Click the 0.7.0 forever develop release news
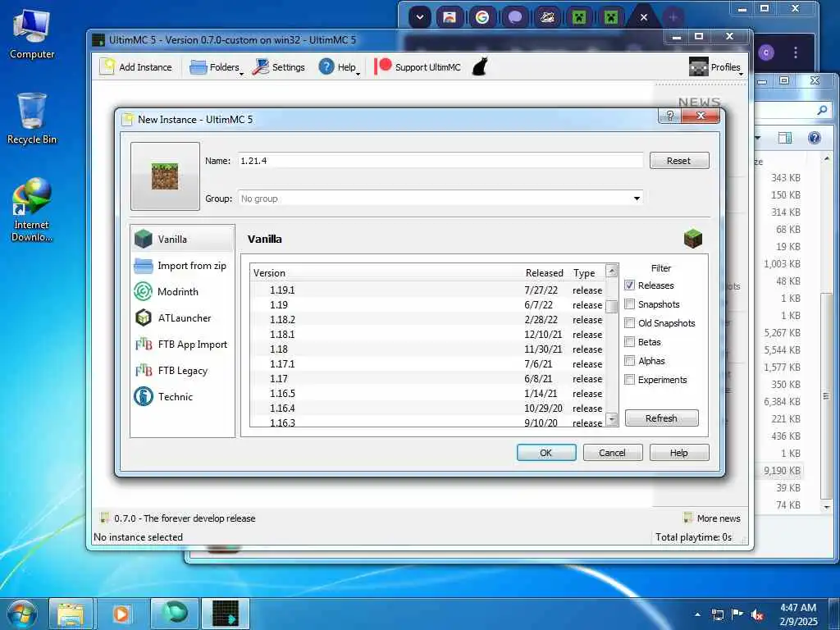The width and height of the screenshot is (840, 630). click(x=178, y=518)
